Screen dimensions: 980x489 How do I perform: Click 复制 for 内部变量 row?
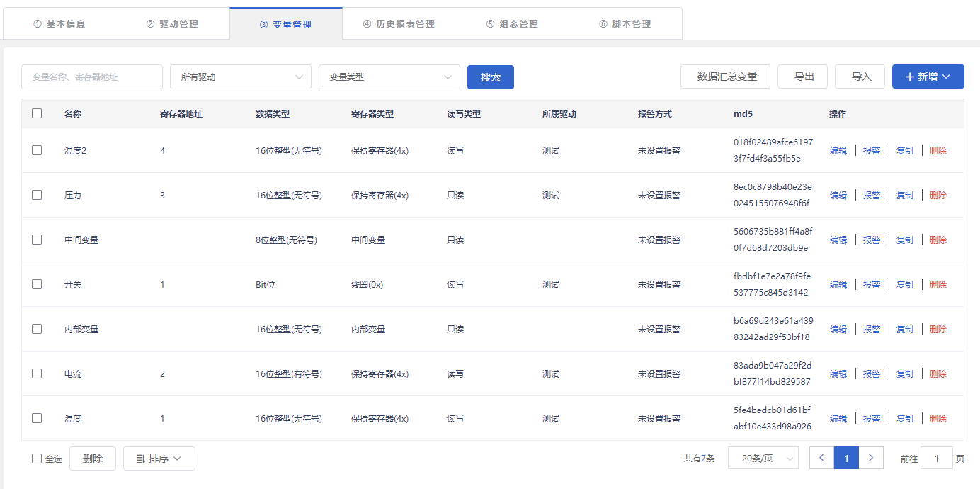905,330
